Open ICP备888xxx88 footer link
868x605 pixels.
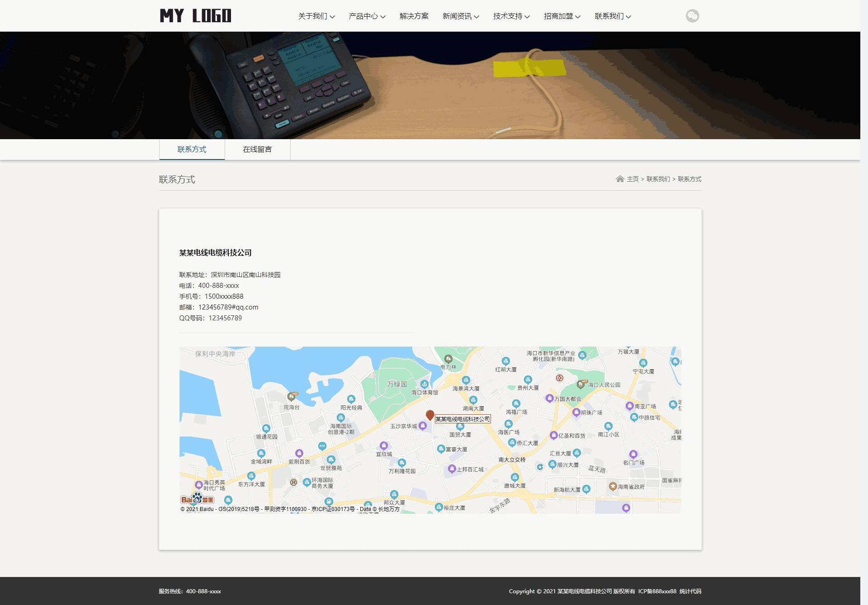pos(657,591)
